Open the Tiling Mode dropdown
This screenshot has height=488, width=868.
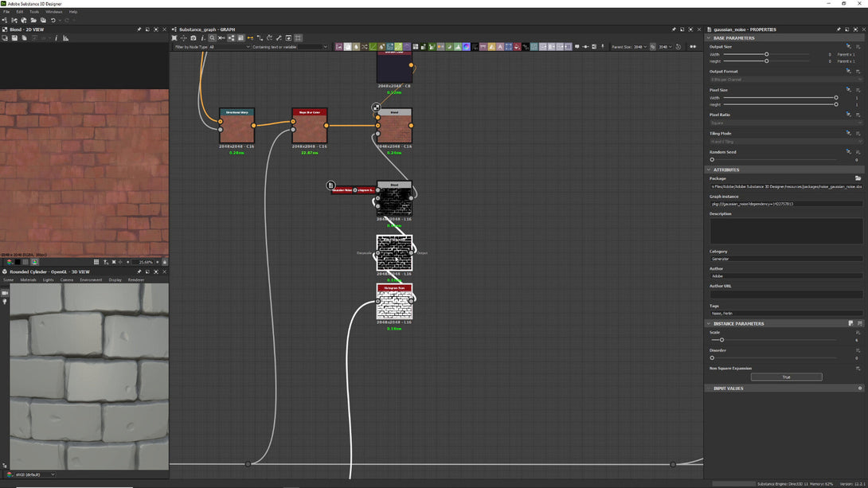pos(786,142)
